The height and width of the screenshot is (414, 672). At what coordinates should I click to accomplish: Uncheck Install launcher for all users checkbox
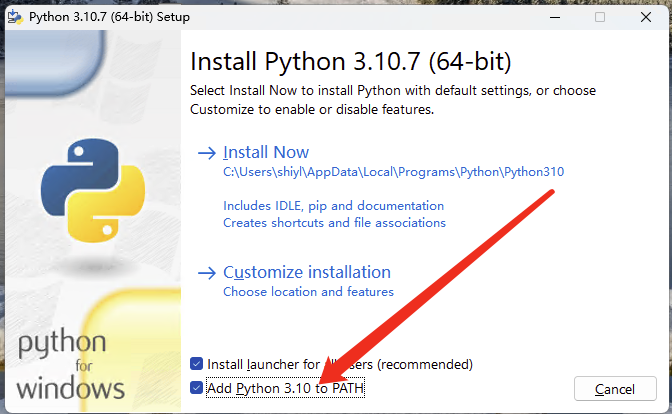[196, 364]
